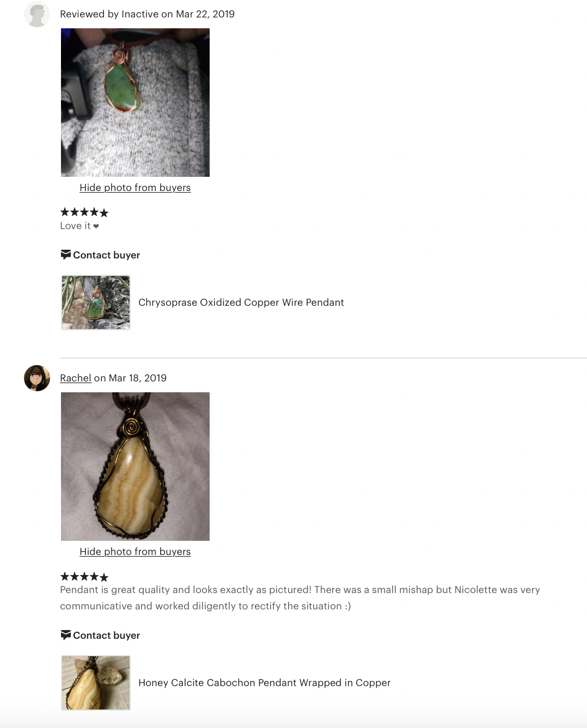Hide the green chrysoprase photo from buyers
This screenshot has height=728, width=587.
pos(135,188)
